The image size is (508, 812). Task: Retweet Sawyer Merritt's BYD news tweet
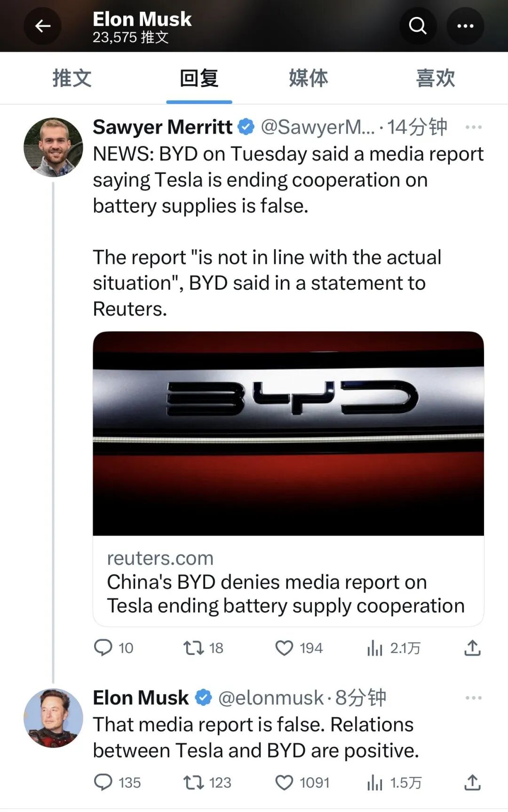pyautogui.click(x=193, y=648)
